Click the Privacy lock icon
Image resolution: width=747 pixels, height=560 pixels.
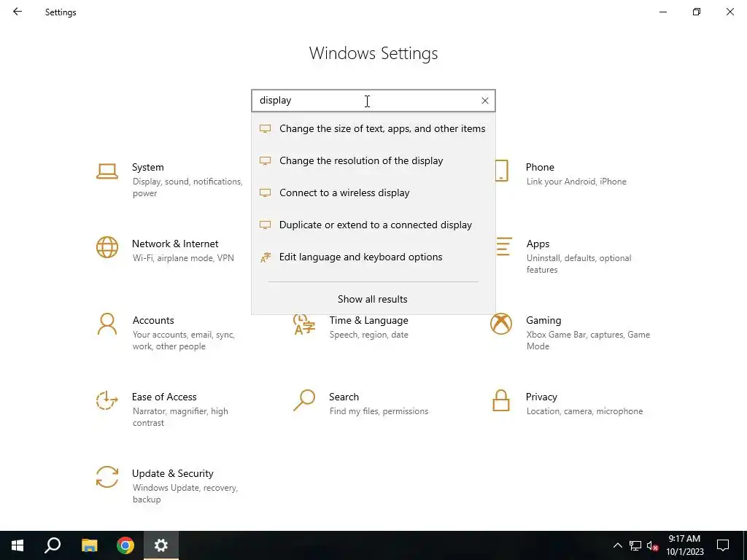[x=500, y=400]
